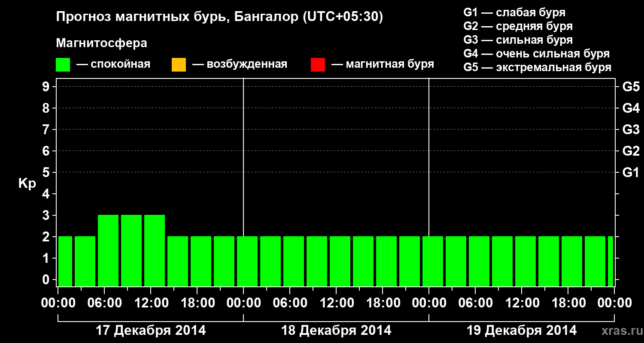644x343 pixels.
Task: Click the 'G4' right axis label
Action: pyautogui.click(x=631, y=108)
